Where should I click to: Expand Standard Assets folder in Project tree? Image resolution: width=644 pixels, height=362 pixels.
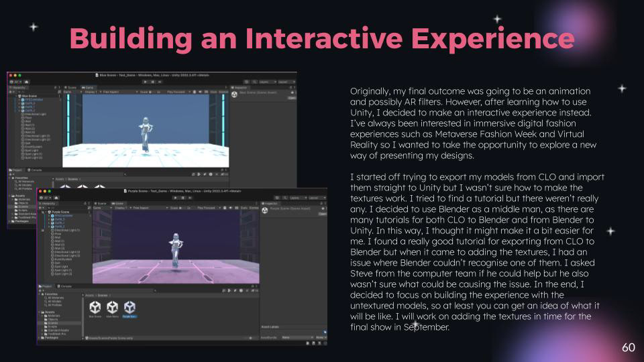[x=42, y=330]
